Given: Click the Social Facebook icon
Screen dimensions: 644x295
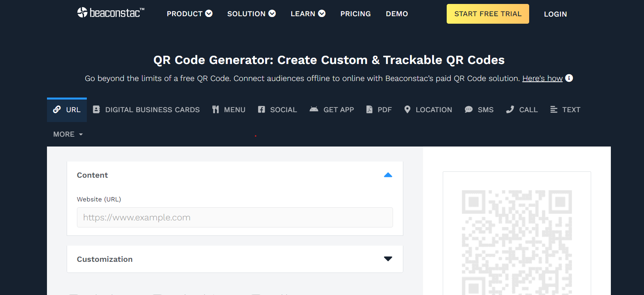Looking at the screenshot, I should 261,109.
